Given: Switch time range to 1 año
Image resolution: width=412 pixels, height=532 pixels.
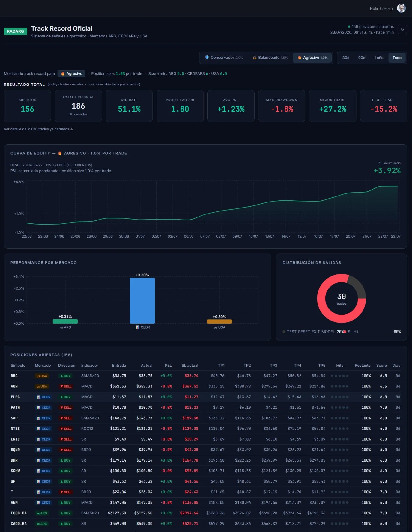Looking at the screenshot, I should (379, 58).
